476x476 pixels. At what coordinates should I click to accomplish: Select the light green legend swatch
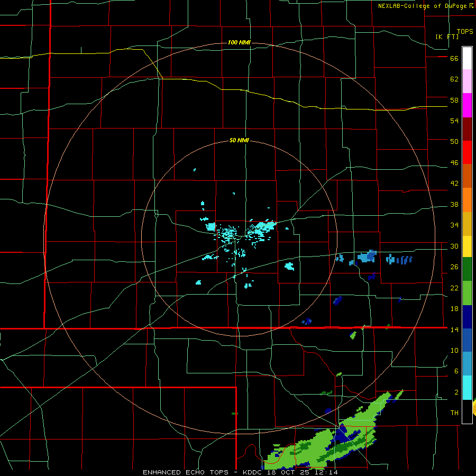pyautogui.click(x=467, y=293)
